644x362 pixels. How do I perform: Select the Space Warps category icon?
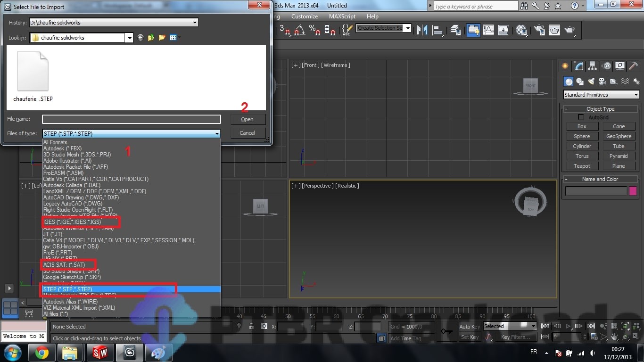(625, 82)
